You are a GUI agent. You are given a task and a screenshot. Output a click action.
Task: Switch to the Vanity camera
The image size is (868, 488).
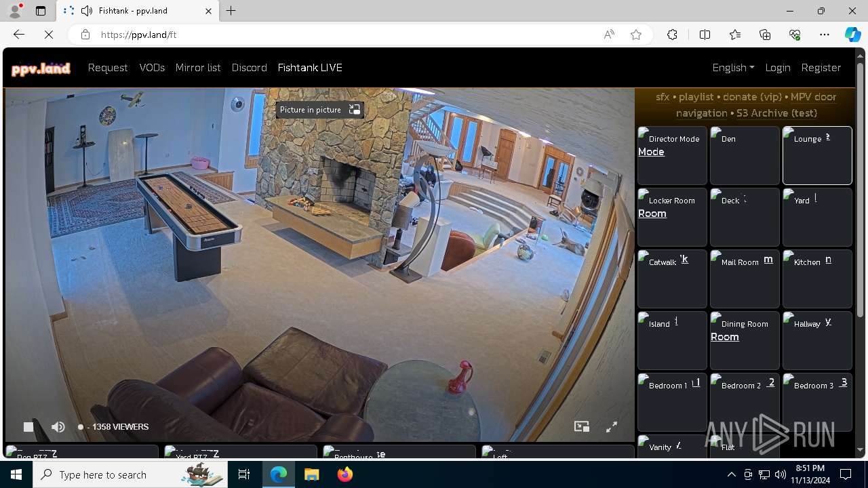pos(672,447)
